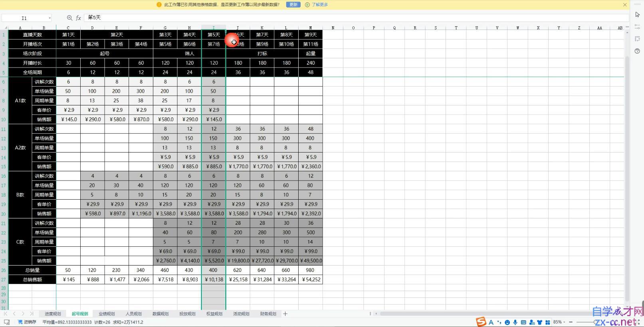This screenshot has width=644, height=327.
Task: Click Sogou voice input microphone icon
Action: tap(515, 322)
